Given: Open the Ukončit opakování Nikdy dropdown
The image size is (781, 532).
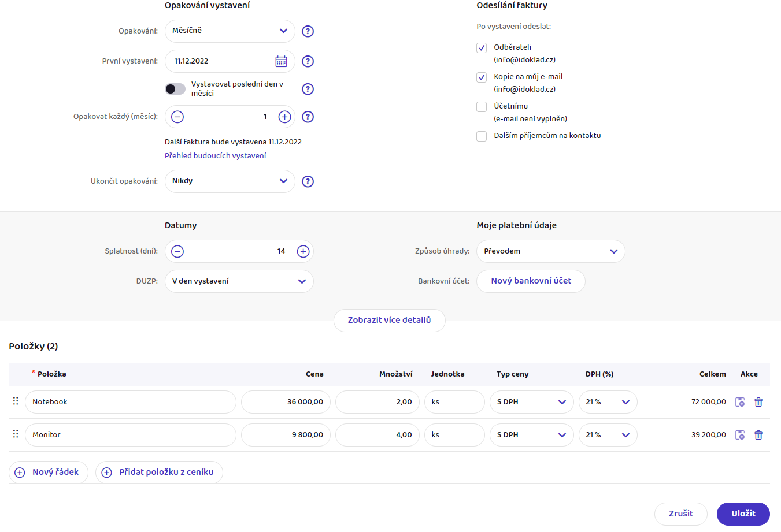Looking at the screenshot, I should [x=230, y=181].
